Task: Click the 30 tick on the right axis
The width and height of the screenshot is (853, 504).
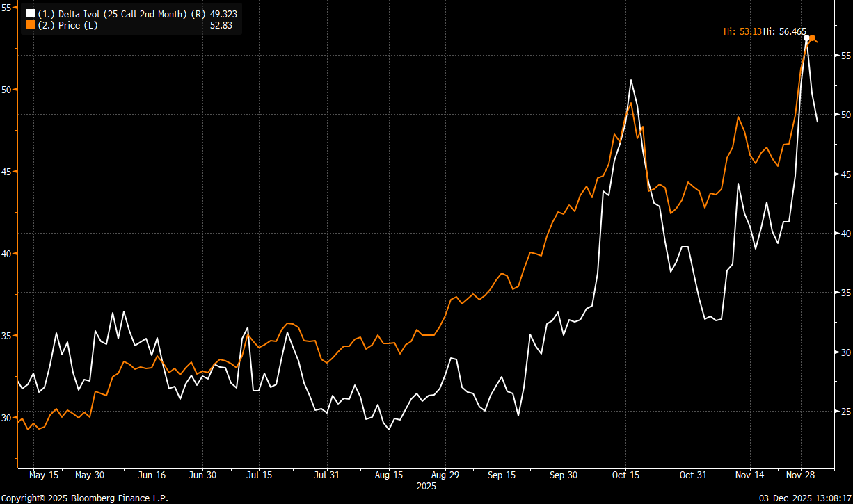Action: 847,352
